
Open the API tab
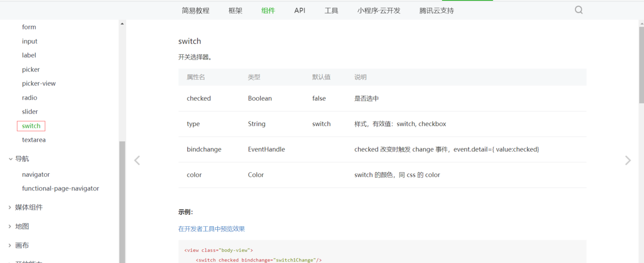click(300, 10)
